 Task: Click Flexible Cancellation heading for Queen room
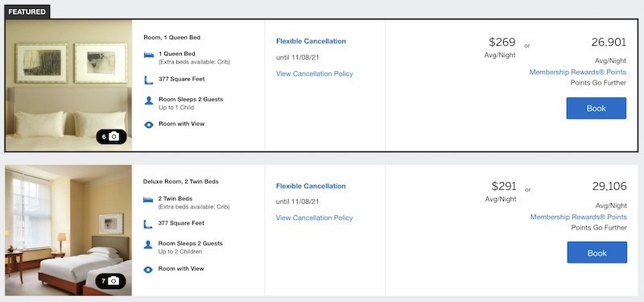pos(311,41)
